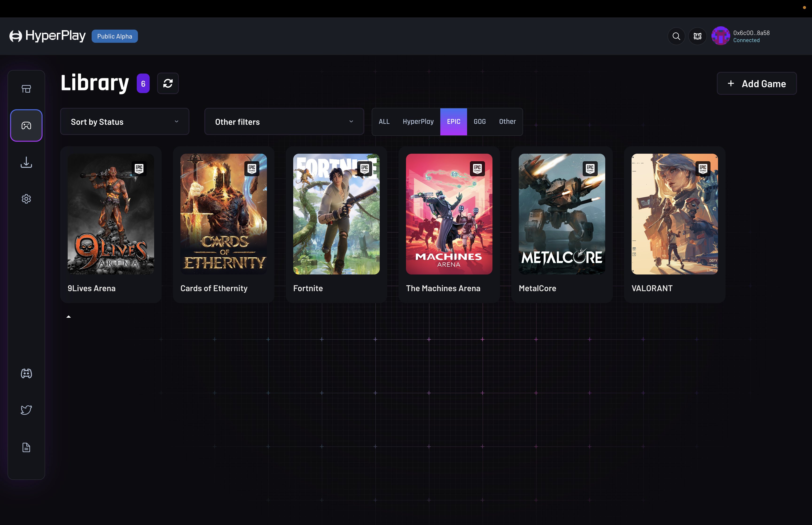
Task: Select the EPIC store tab
Action: pyautogui.click(x=453, y=122)
